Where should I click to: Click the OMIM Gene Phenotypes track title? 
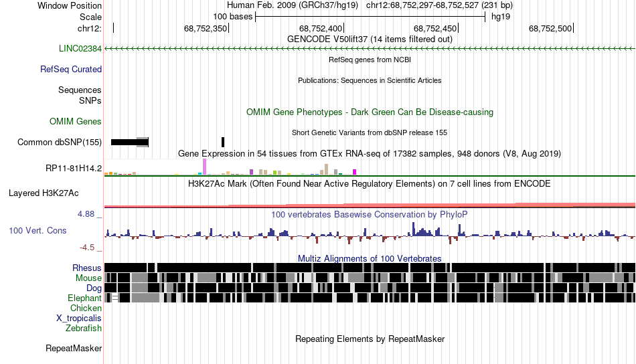pos(370,112)
